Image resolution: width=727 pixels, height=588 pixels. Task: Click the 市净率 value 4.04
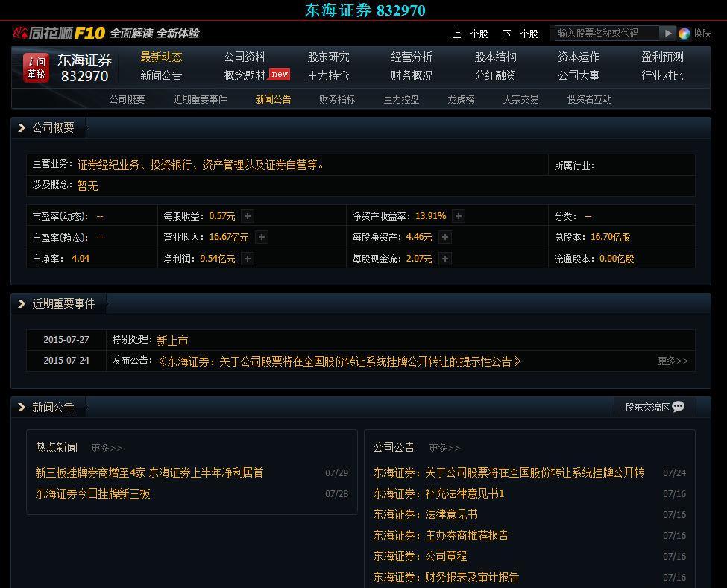click(81, 259)
